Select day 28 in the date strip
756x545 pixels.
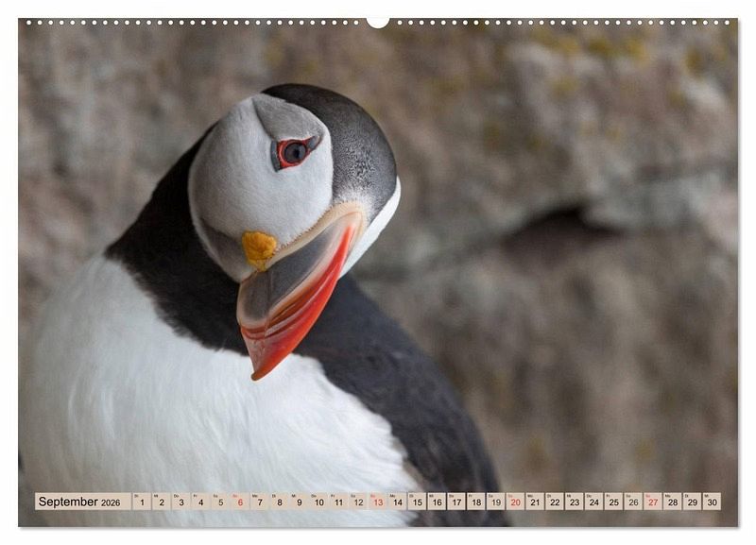click(x=674, y=502)
